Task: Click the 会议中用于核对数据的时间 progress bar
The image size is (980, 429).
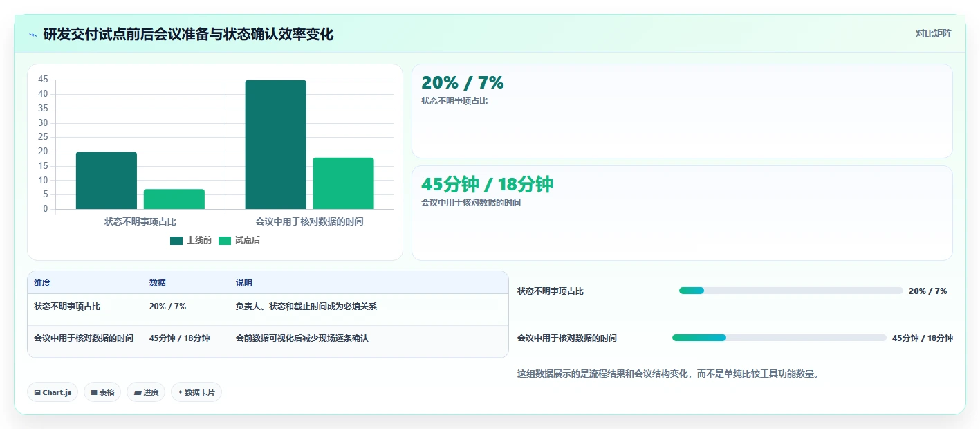Action: [779, 338]
